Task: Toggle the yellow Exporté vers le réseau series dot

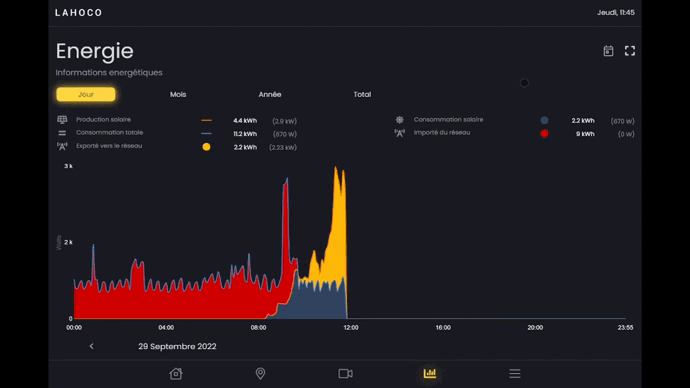Action: pos(206,147)
